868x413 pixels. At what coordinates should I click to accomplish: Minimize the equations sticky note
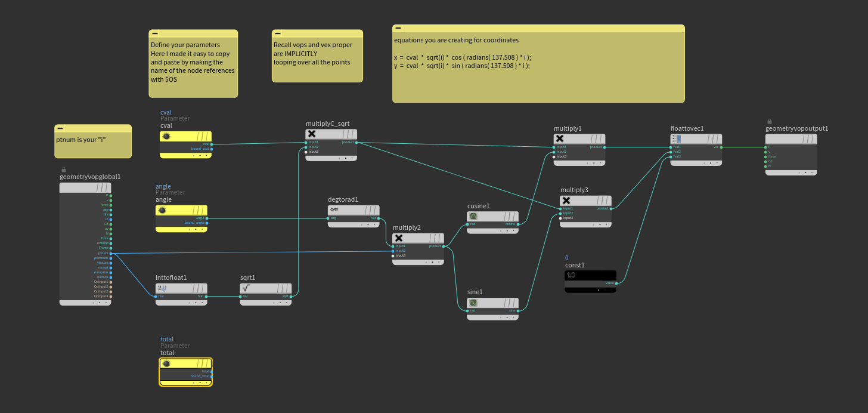398,29
